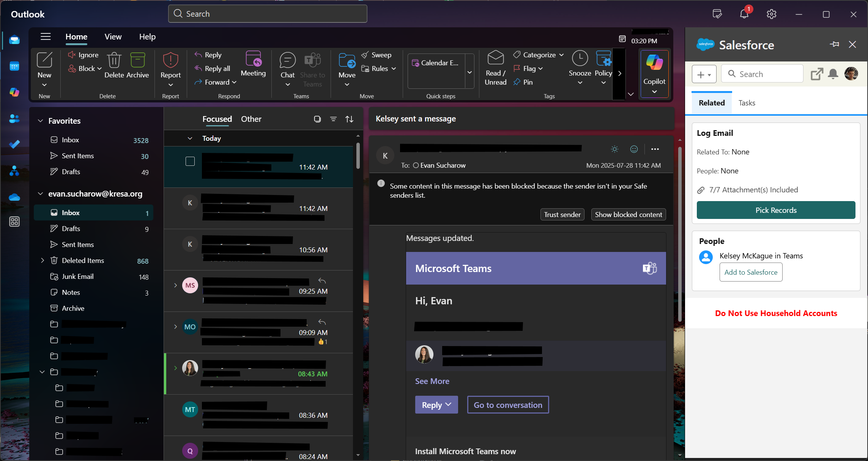
Task: Click the Sweep tool
Action: click(x=377, y=55)
